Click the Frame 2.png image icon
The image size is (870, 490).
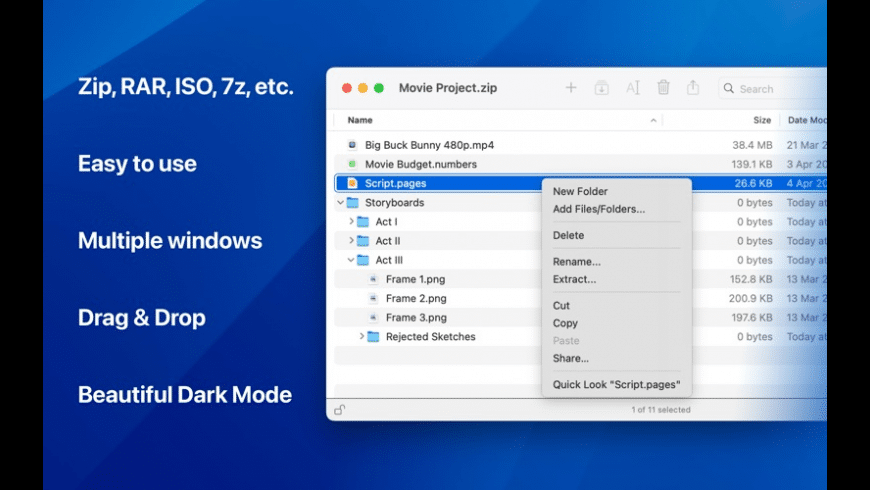373,298
